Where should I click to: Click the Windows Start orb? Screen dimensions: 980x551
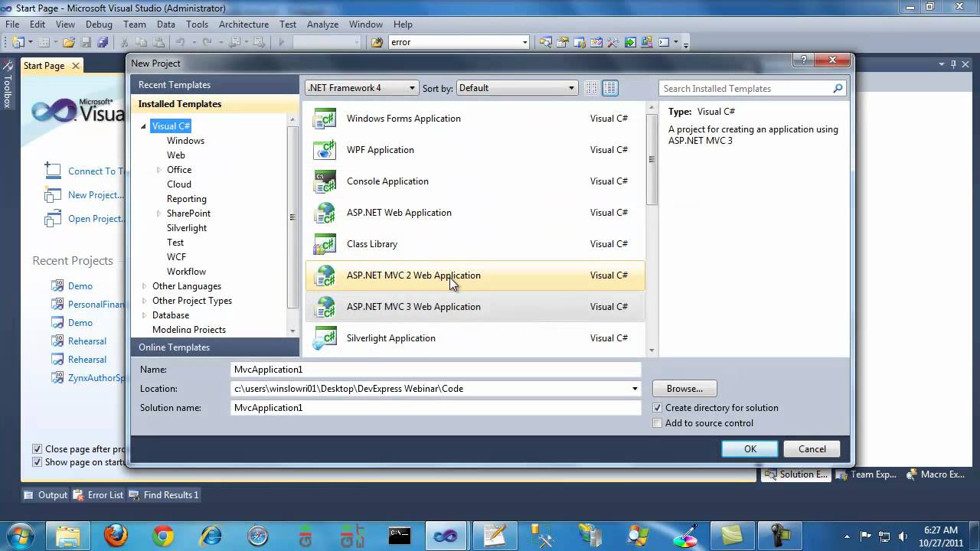21,534
